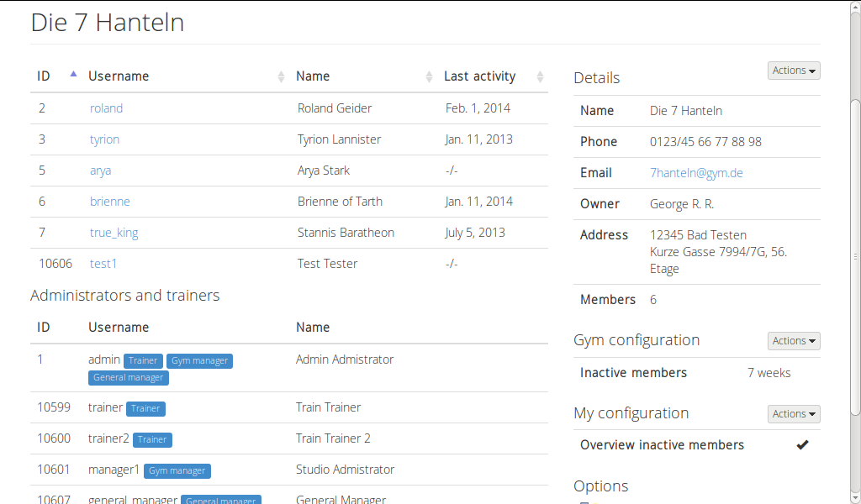Click the Feb. 1, 2014 activity date
This screenshot has height=504, width=861.
coord(478,108)
